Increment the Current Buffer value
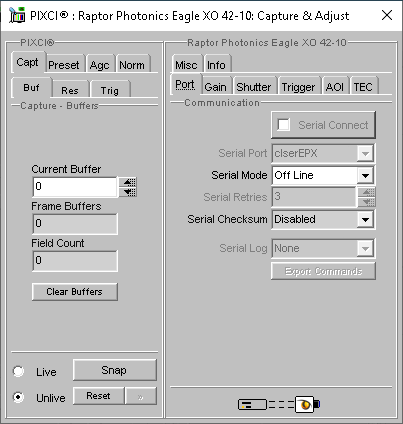This screenshot has height=424, width=403. coord(128,182)
